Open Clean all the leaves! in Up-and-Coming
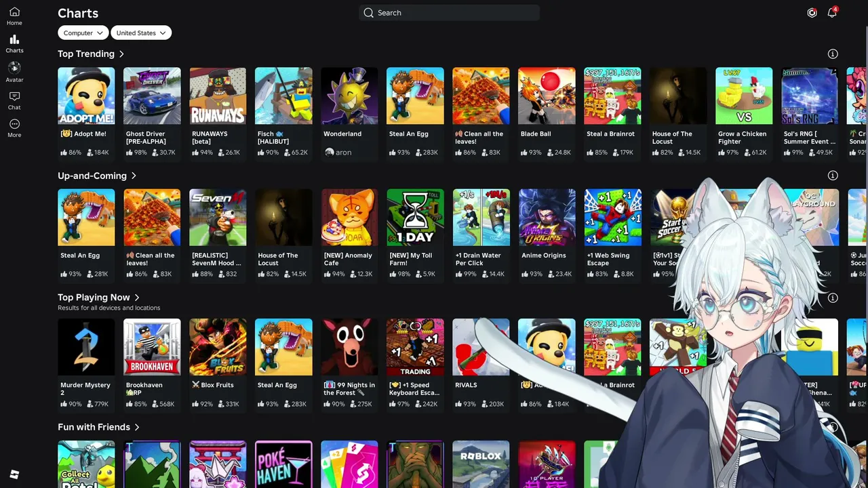The width and height of the screenshot is (868, 488). [152, 218]
